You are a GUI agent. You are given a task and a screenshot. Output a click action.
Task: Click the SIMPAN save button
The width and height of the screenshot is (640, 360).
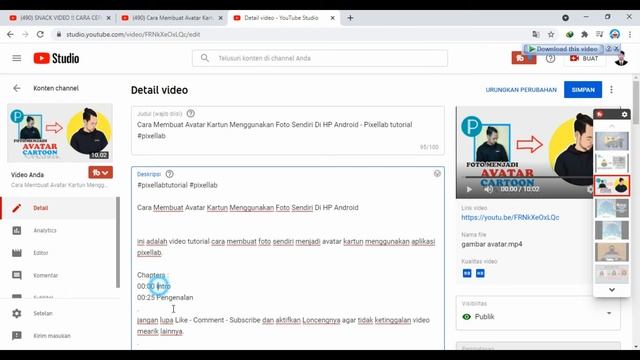[583, 90]
